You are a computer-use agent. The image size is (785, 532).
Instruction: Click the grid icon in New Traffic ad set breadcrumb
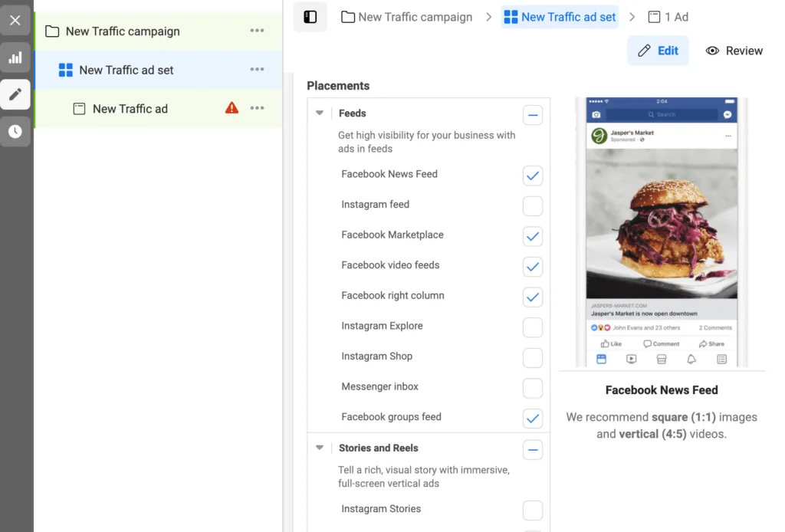511,16
